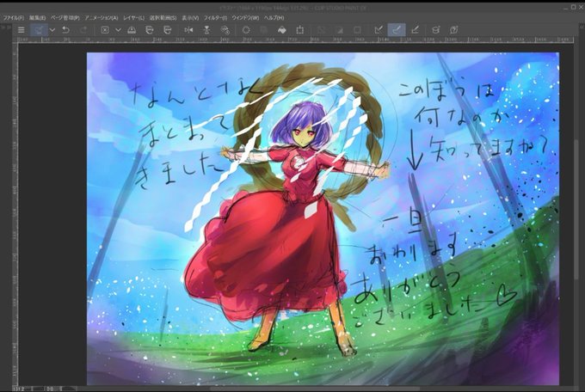585x392 pixels.
Task: Open the 編集(E) menu
Action: 37,17
